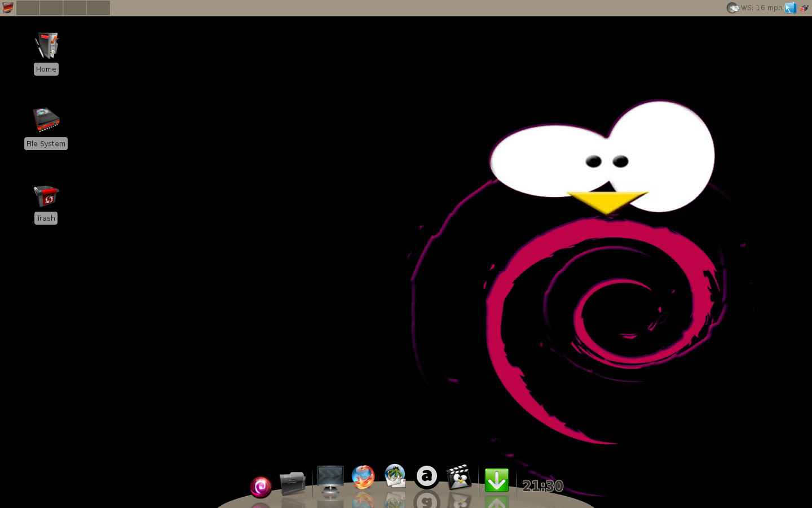The width and height of the screenshot is (812, 508).
Task: Click the blue cursor tray icon
Action: point(791,8)
